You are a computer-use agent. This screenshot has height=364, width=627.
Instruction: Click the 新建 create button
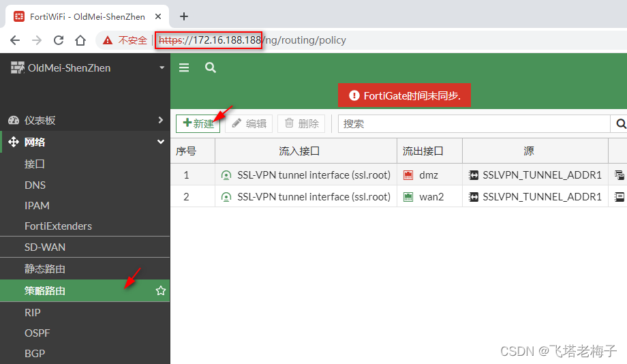click(x=198, y=123)
